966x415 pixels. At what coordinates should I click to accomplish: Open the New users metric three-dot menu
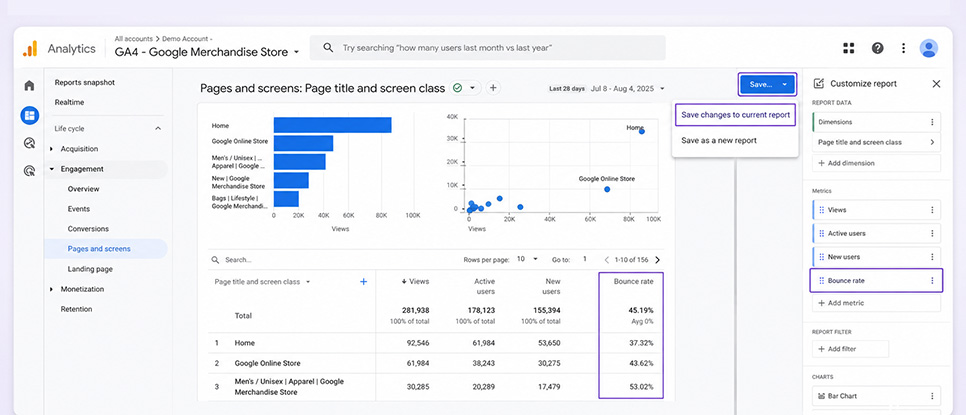pyautogui.click(x=932, y=257)
